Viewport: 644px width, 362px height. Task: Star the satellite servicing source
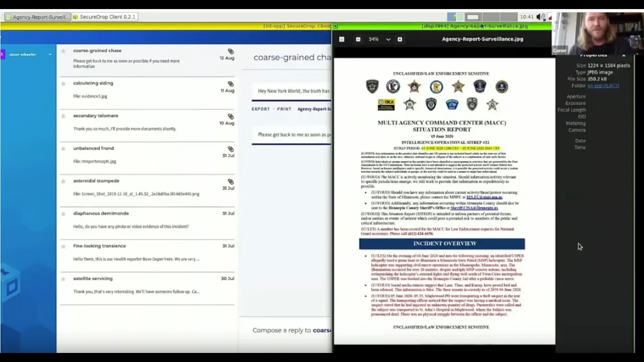pyautogui.click(x=63, y=279)
